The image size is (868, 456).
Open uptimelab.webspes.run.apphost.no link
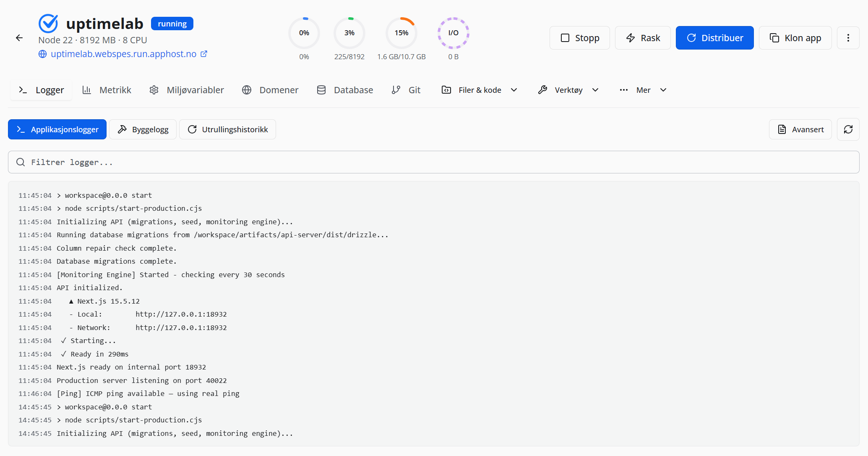(123, 54)
